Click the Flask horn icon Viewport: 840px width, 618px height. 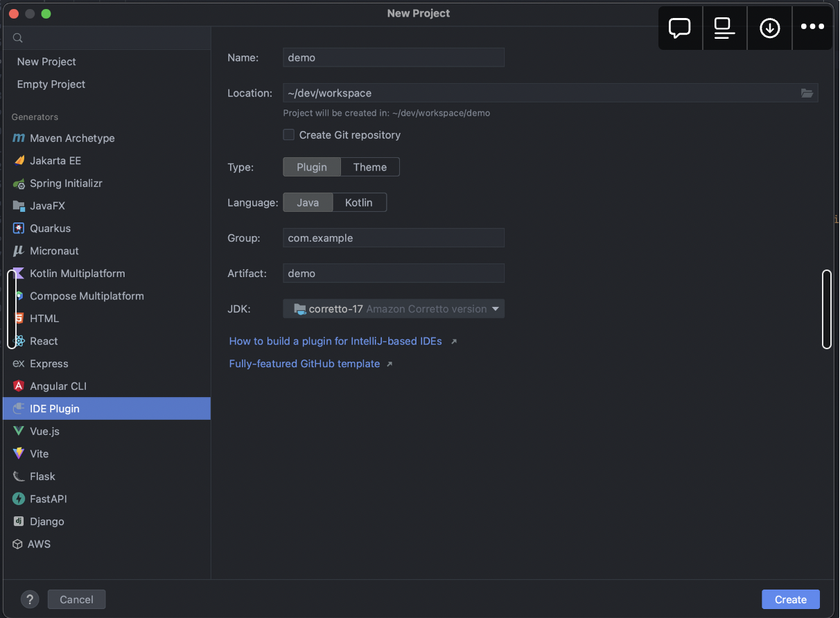(x=19, y=477)
